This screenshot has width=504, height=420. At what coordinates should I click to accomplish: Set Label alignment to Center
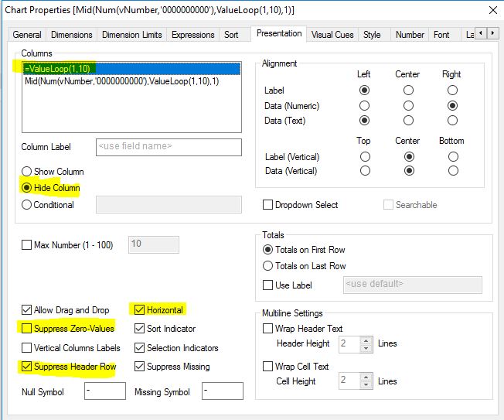tap(409, 90)
